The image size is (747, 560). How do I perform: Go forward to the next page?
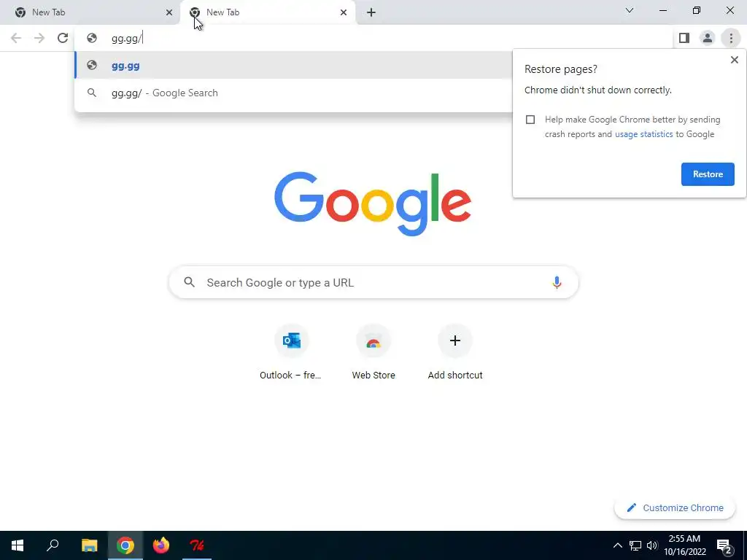pos(39,38)
